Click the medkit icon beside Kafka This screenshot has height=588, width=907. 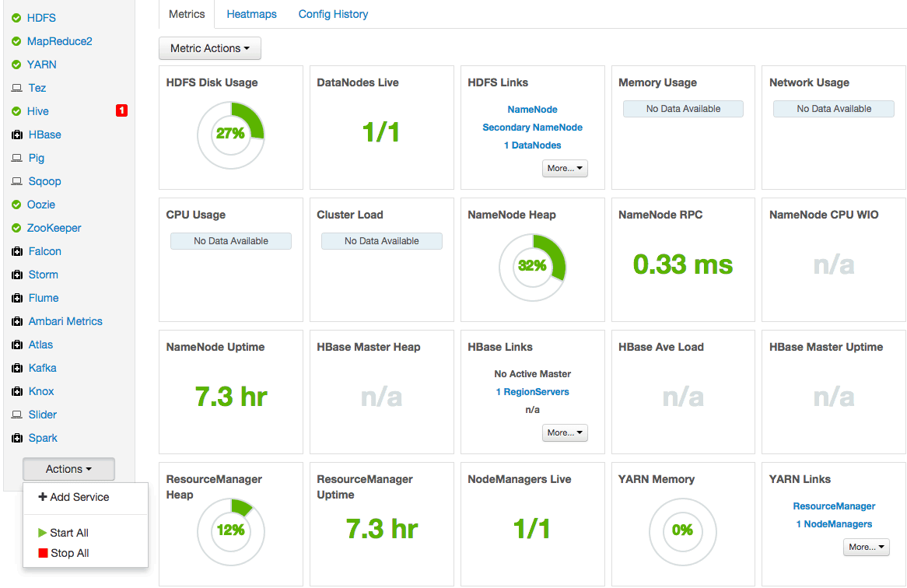(17, 368)
